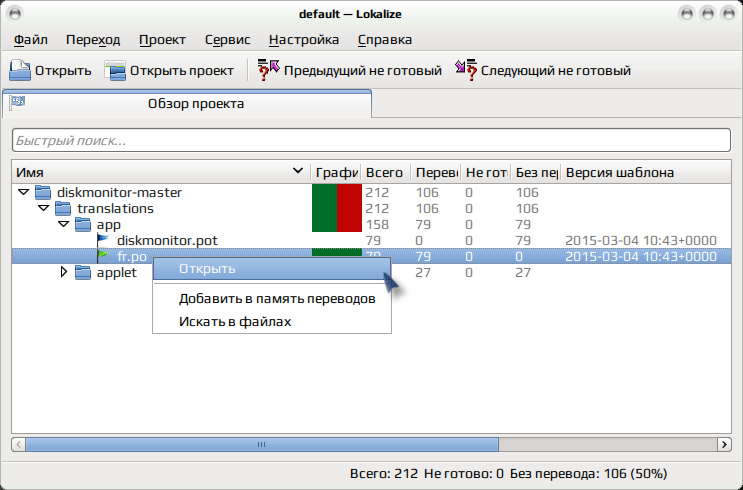743x490 pixels.
Task: Click the window menu button in title bar
Action: [x=15, y=14]
